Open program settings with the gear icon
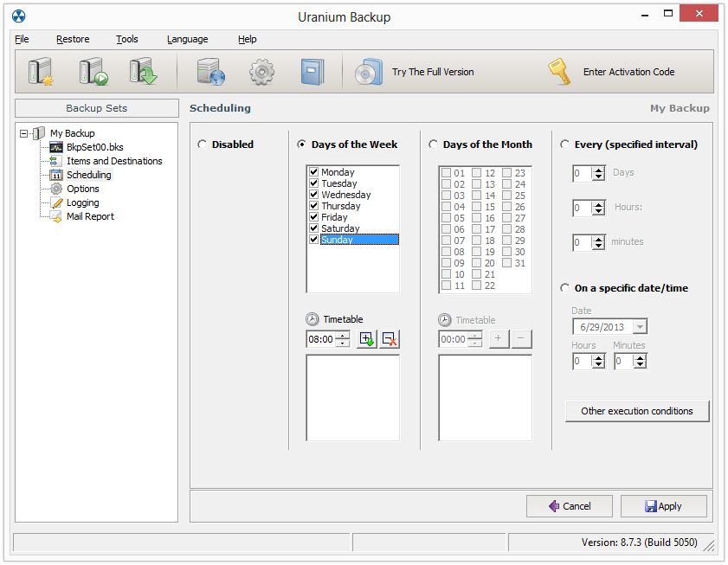 coord(261,71)
